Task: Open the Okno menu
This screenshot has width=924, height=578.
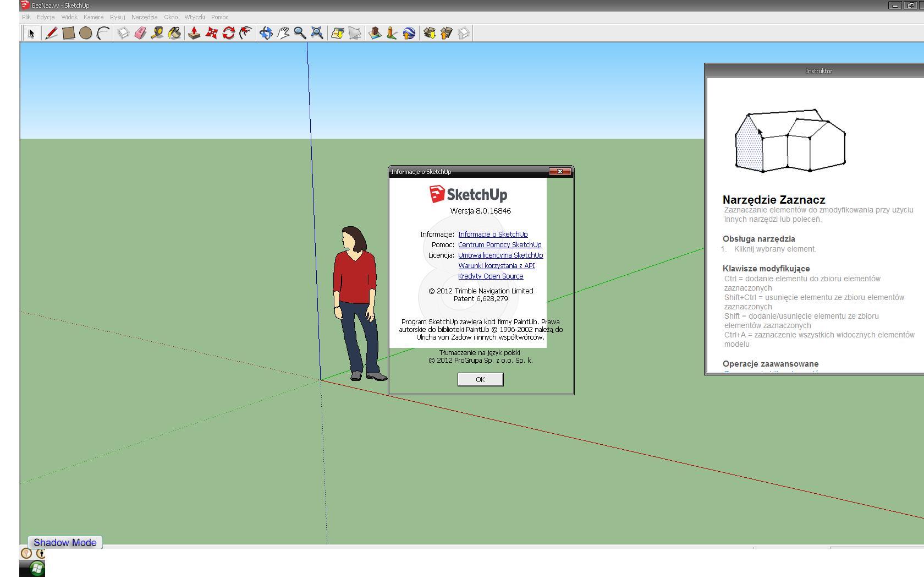Action: tap(171, 17)
